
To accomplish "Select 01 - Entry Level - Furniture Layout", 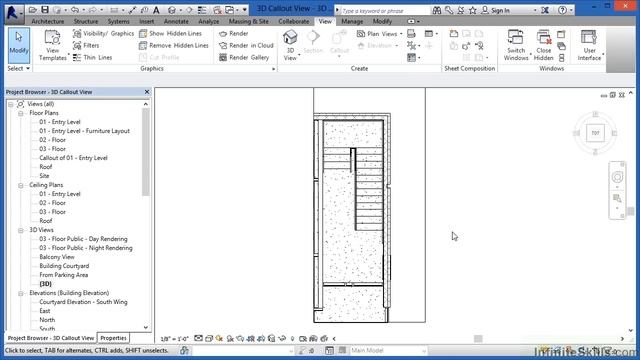I will point(84,131).
